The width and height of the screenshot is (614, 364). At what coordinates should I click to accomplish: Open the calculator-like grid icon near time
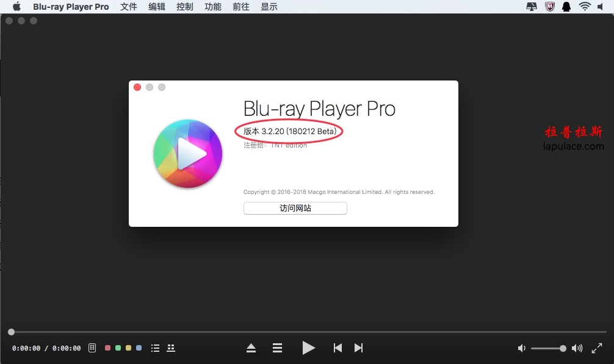coord(92,348)
